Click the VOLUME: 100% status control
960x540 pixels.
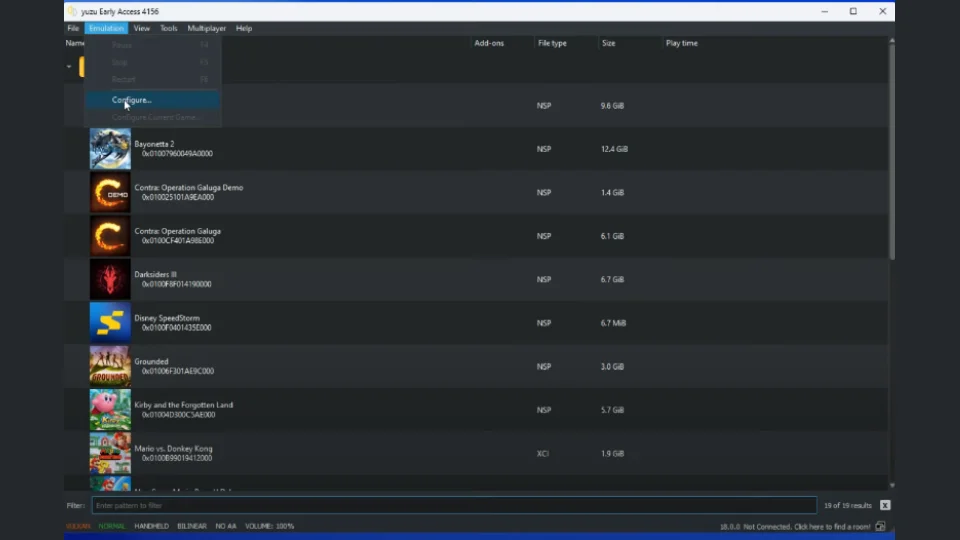pos(269,526)
